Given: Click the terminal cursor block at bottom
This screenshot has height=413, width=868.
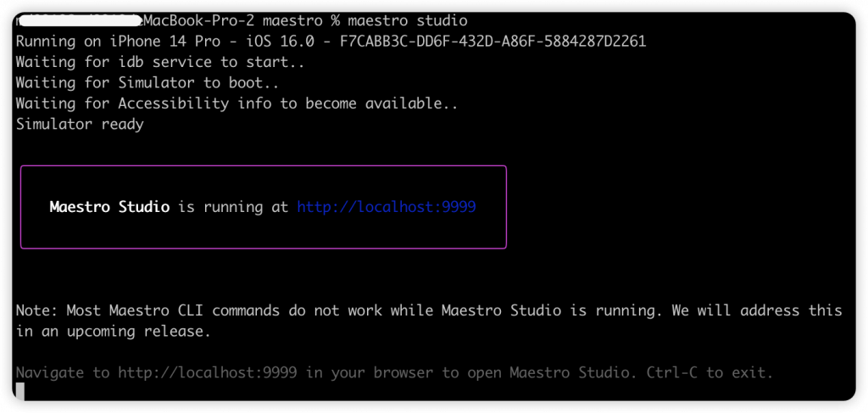Looking at the screenshot, I should [20, 392].
